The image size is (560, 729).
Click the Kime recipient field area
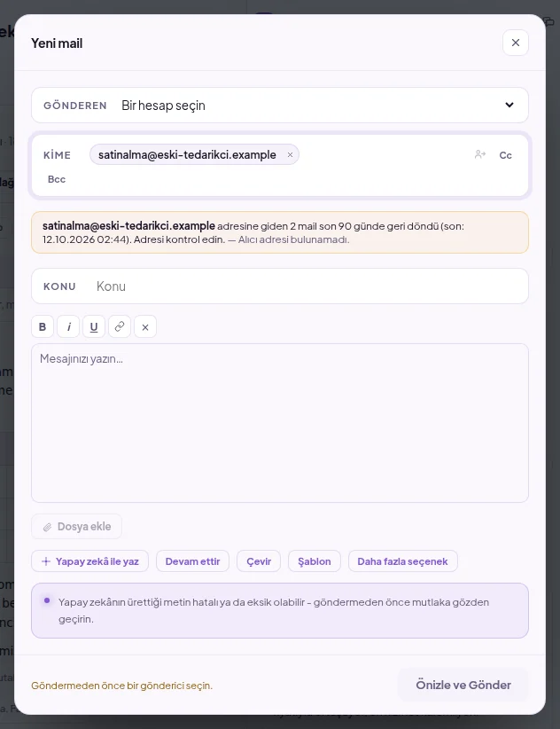pos(279,166)
